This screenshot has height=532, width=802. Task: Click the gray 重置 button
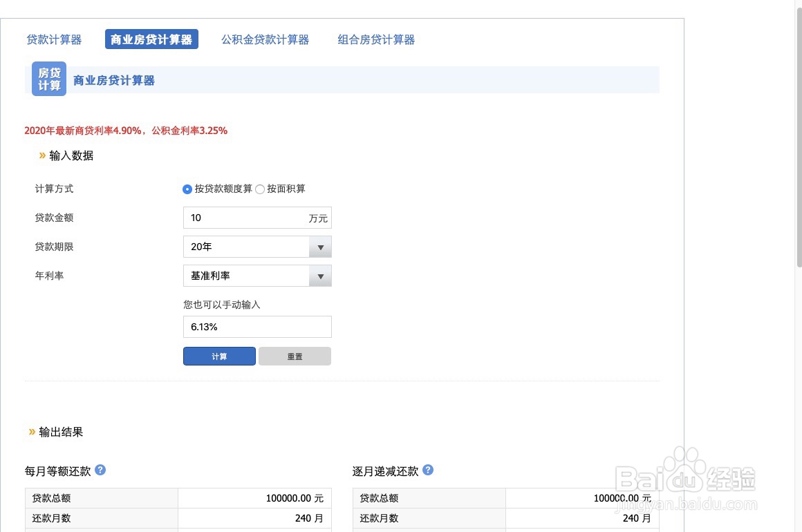295,357
